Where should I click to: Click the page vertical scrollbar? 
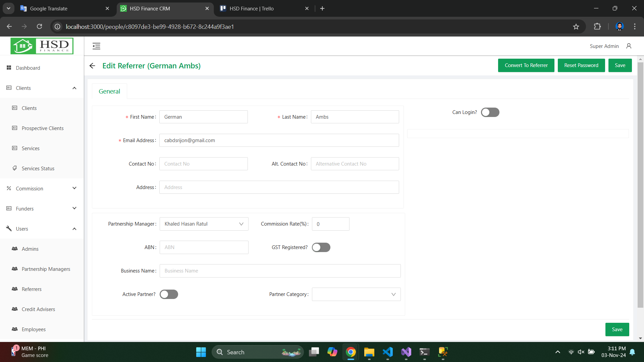(x=640, y=184)
